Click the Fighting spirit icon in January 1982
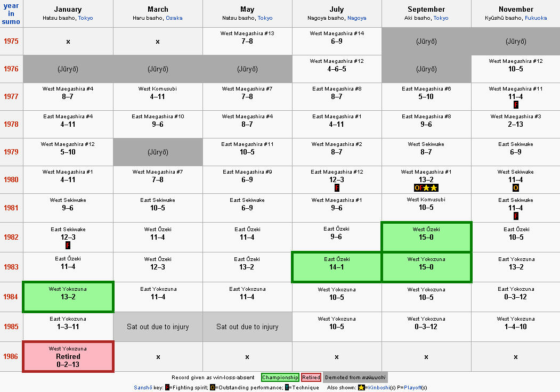This screenshot has width=560, height=392. (68, 246)
